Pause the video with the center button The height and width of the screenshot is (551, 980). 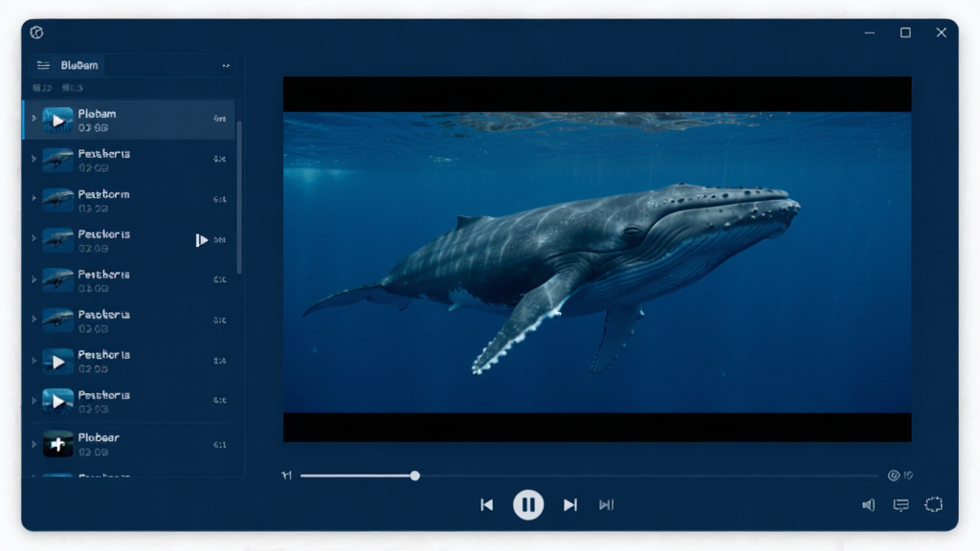click(528, 505)
